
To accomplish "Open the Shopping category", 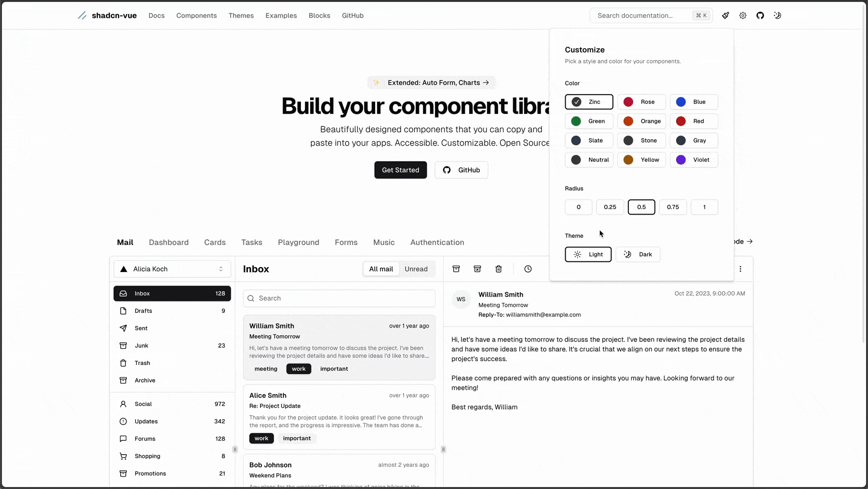I will click(x=172, y=456).
